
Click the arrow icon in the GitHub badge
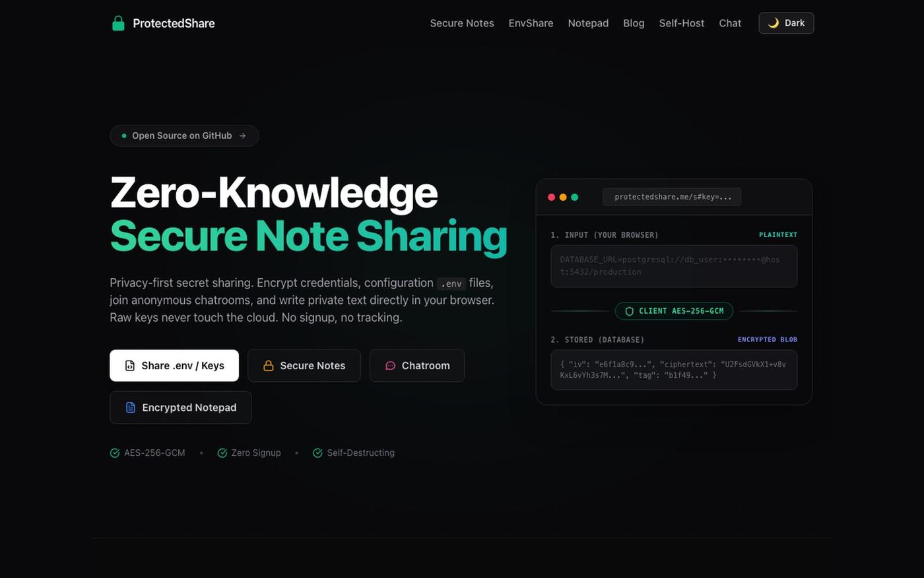click(x=243, y=135)
